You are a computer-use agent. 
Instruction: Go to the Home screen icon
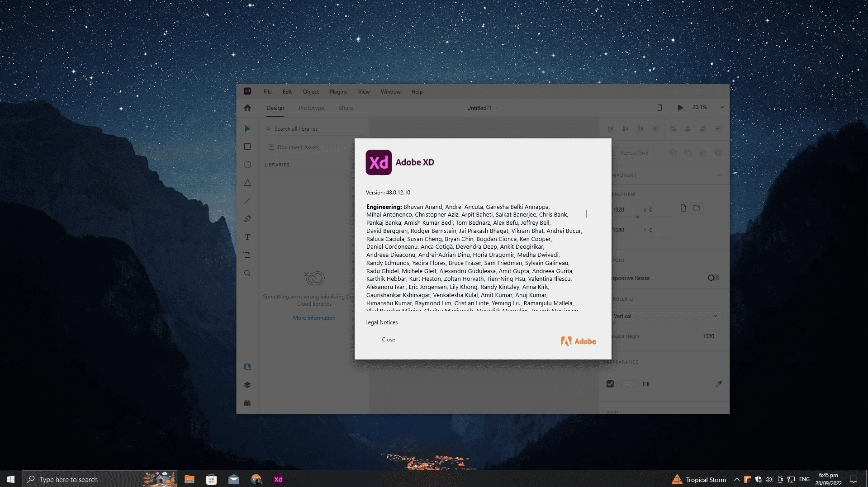[247, 108]
